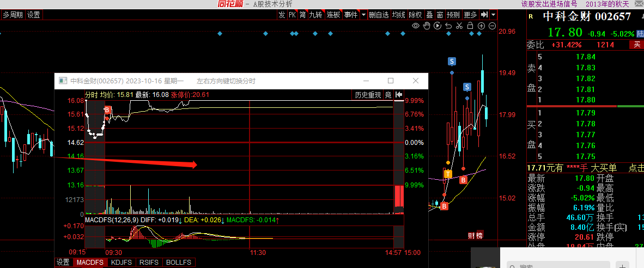Select the scissors cut tool
This screenshot has width=644, height=268.
click(459, 26)
